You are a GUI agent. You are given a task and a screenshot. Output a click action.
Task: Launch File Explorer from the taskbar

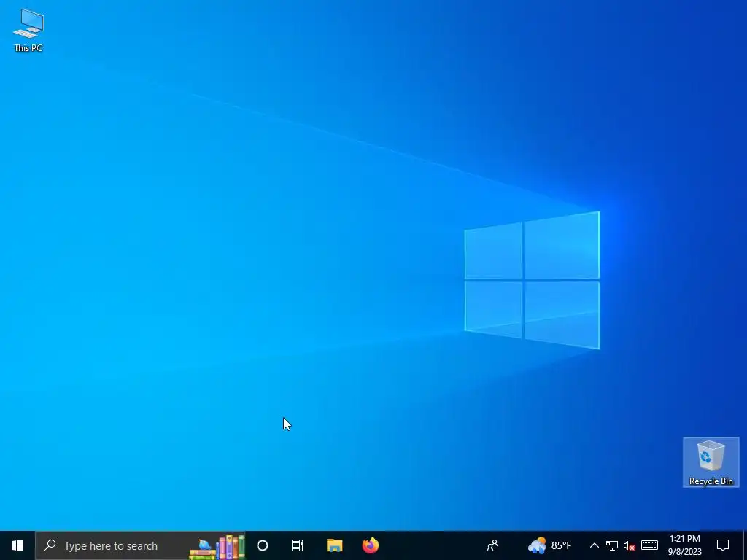coord(334,545)
